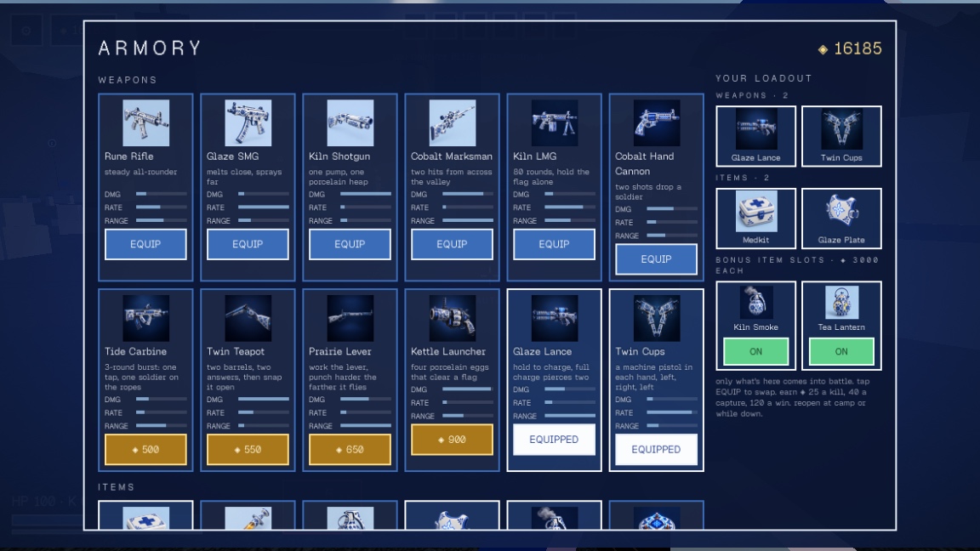The height and width of the screenshot is (551, 980).
Task: Select the Twin Cups loadout weapon slot
Action: click(x=841, y=136)
